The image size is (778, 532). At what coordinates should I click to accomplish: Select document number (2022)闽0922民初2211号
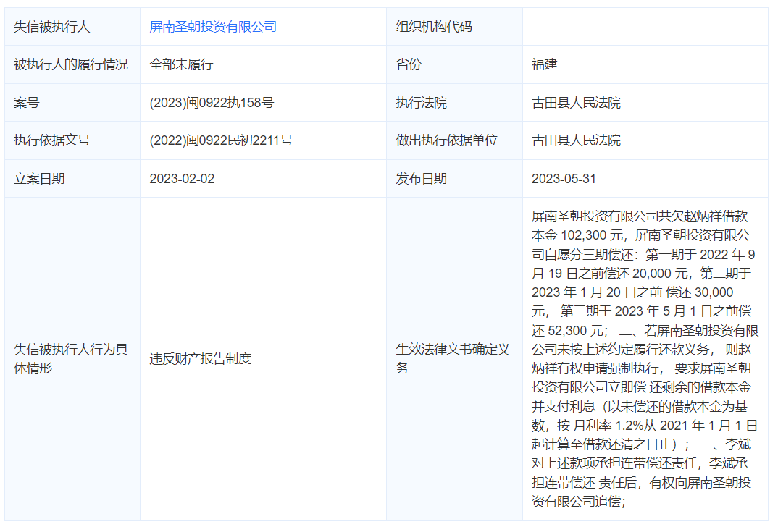[221, 140]
